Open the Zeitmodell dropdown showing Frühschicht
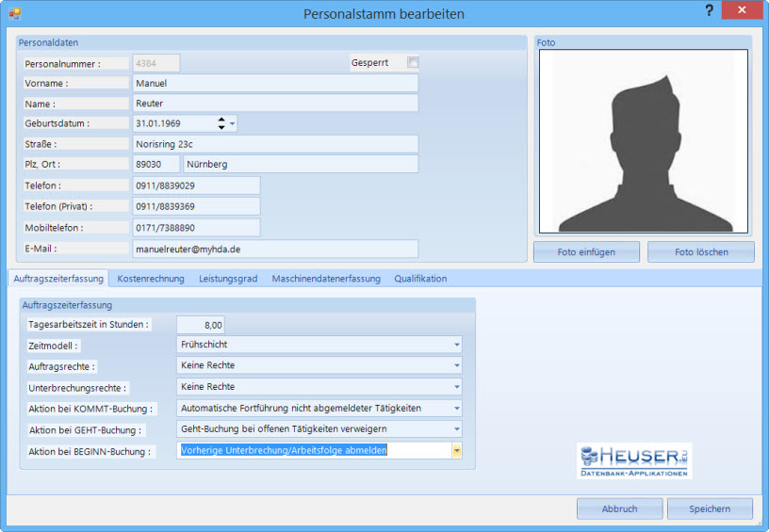 pyautogui.click(x=319, y=345)
